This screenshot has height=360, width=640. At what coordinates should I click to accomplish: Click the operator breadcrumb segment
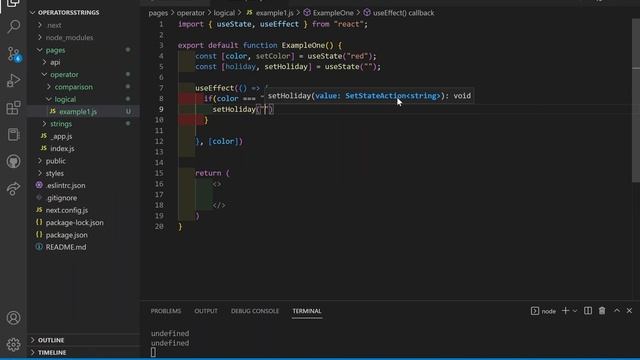pyautogui.click(x=191, y=13)
